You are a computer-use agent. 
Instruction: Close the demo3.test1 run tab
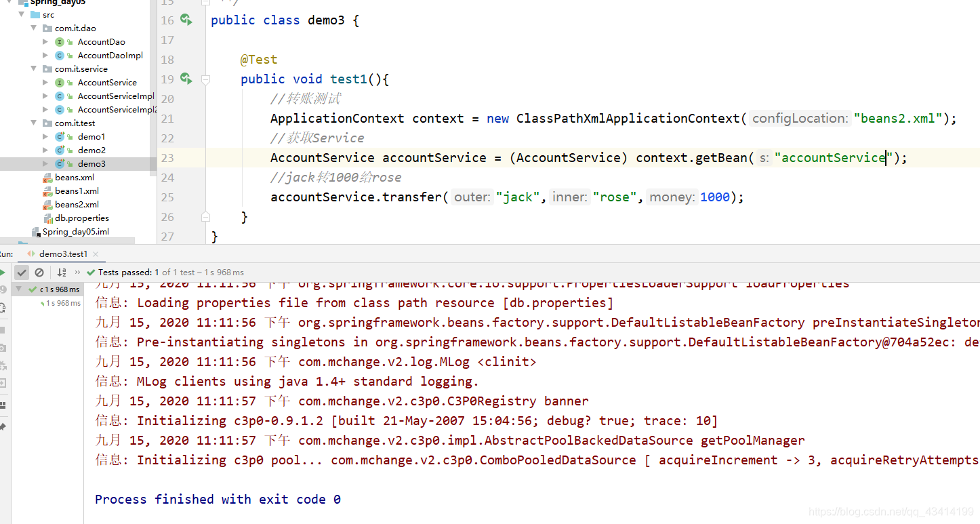pyautogui.click(x=96, y=254)
